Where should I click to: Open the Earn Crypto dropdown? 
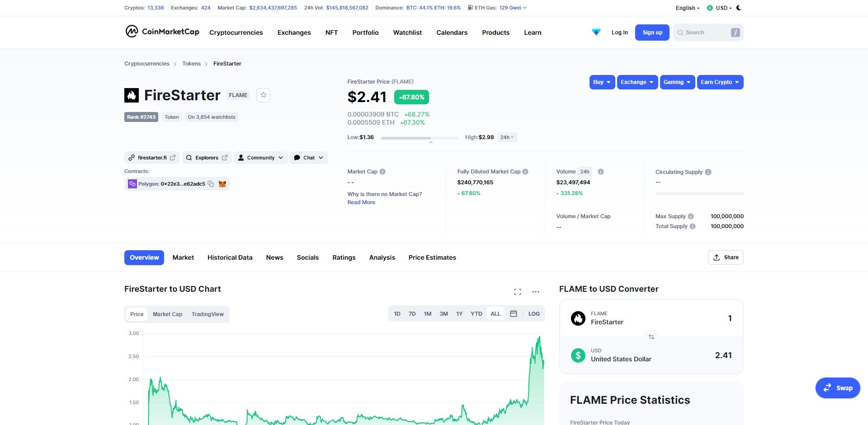click(720, 82)
